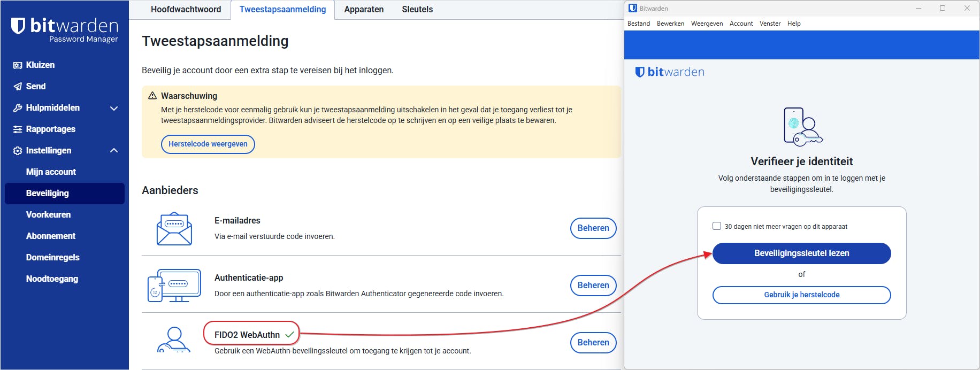Select Beveiliging in the sidebar
Image resolution: width=980 pixels, height=370 pixels.
(65, 194)
